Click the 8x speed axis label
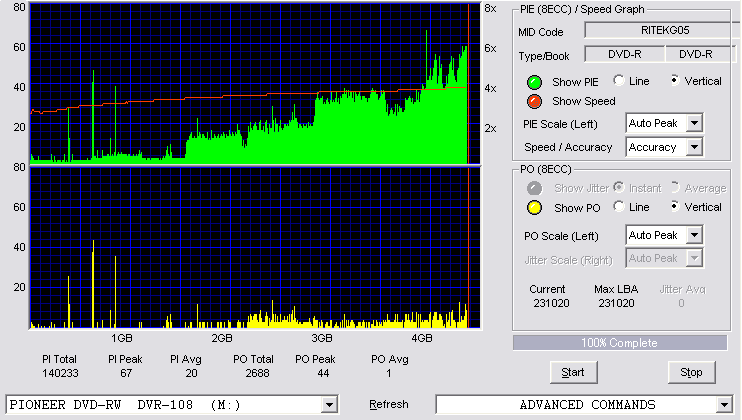Screen dimensions: 742x420 click(490, 9)
